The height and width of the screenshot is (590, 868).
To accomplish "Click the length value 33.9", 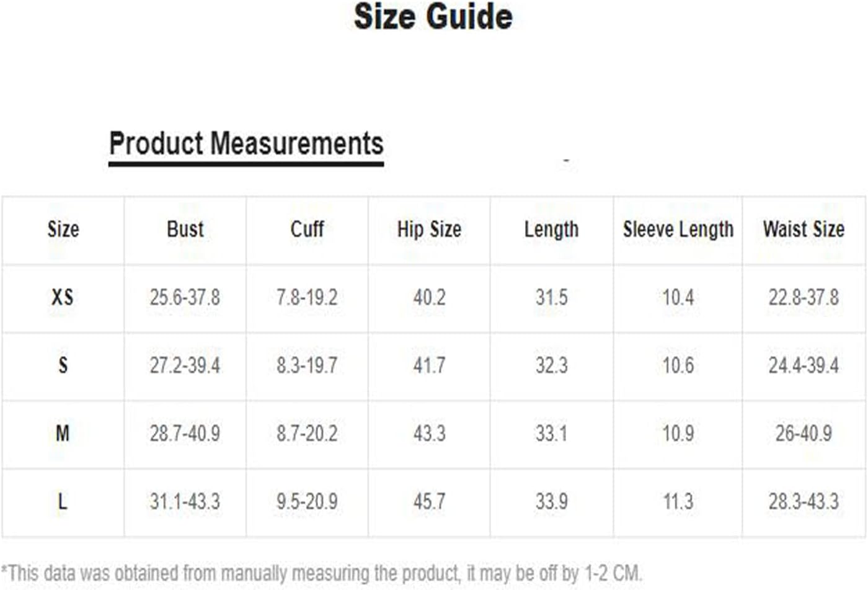I will [x=551, y=501].
